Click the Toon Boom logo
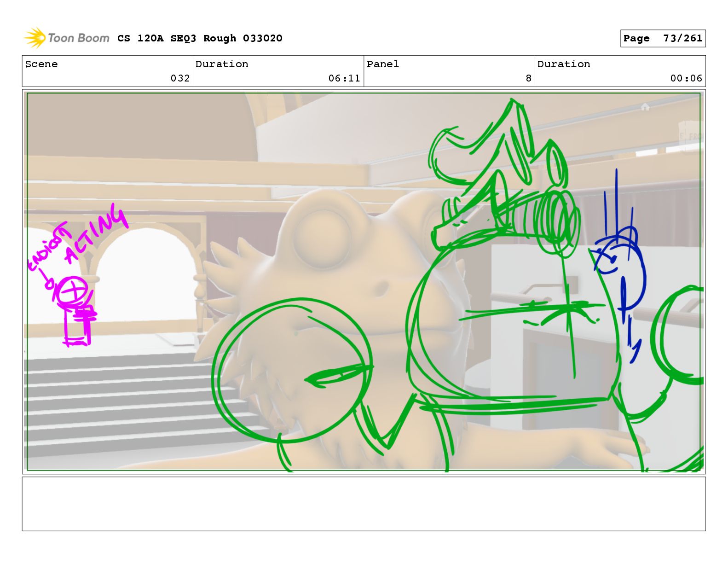This screenshot has height=564, width=728. [x=66, y=38]
